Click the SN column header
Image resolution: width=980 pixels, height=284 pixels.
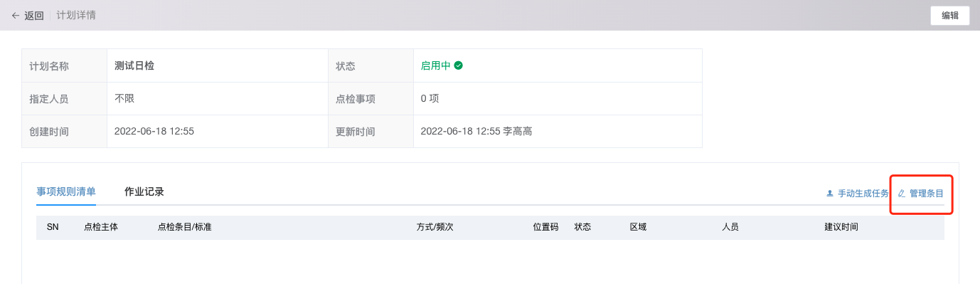pos(53,227)
